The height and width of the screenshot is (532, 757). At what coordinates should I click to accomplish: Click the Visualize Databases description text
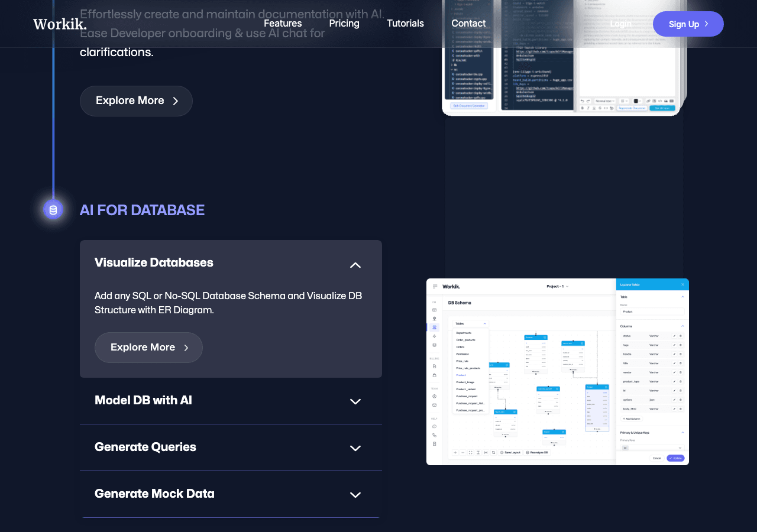pos(228,303)
